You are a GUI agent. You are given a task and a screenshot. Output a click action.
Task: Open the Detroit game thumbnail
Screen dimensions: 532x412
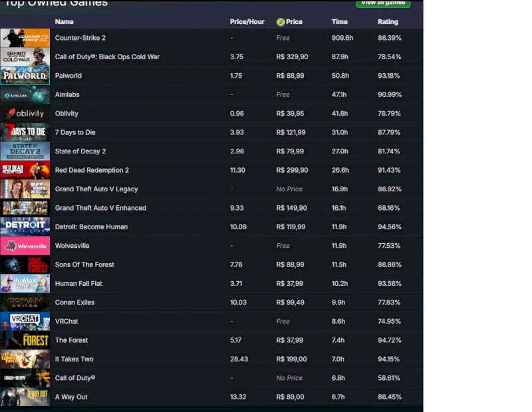[x=25, y=227]
